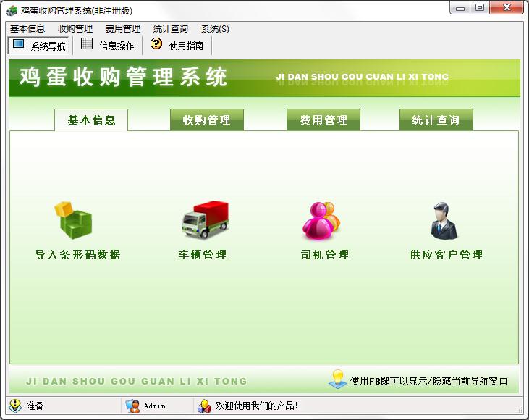Close the 鸡蛋收购管理系统 window

(507, 8)
